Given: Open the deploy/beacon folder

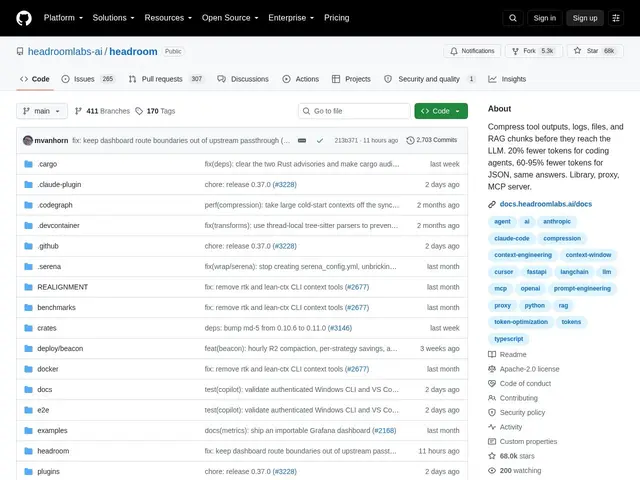Looking at the screenshot, I should 60,349.
